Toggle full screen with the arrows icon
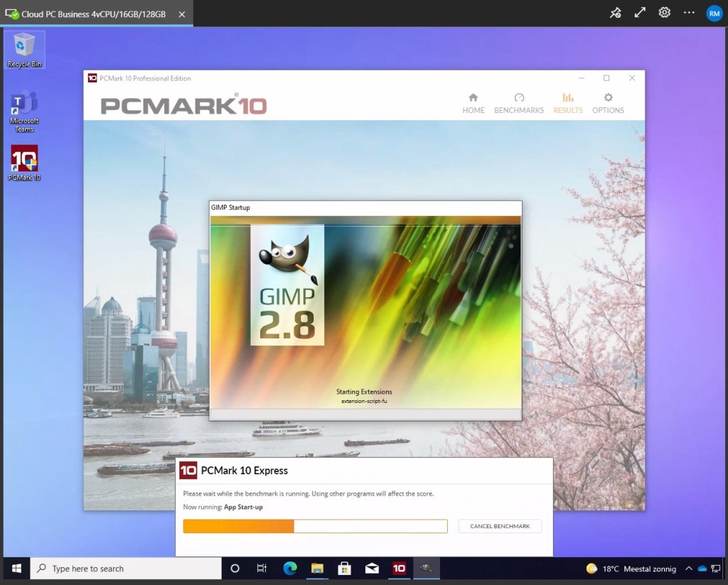 [x=640, y=13]
